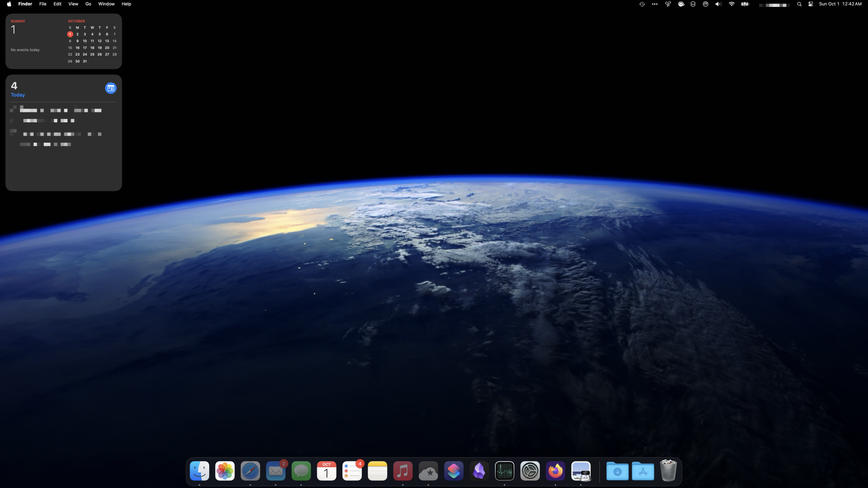Open Obsidian purple crystal icon

point(479,471)
